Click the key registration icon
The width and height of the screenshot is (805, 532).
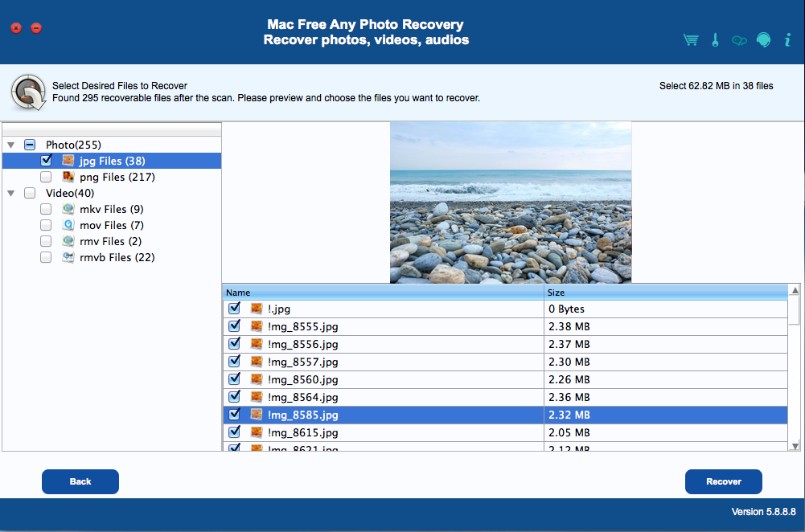click(x=715, y=40)
